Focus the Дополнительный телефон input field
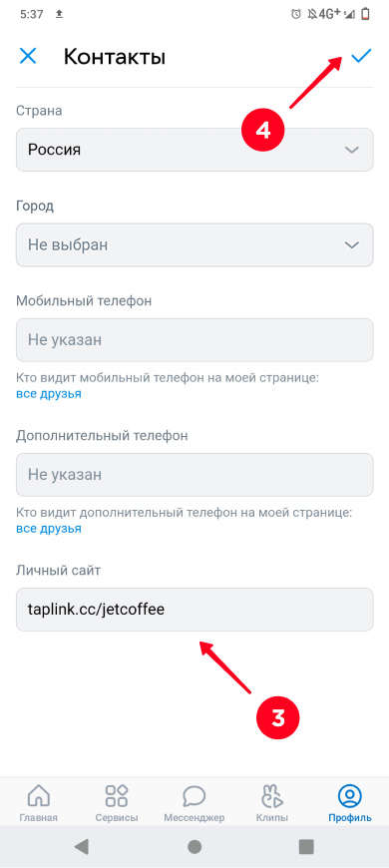This screenshot has width=389, height=868. coord(194,475)
